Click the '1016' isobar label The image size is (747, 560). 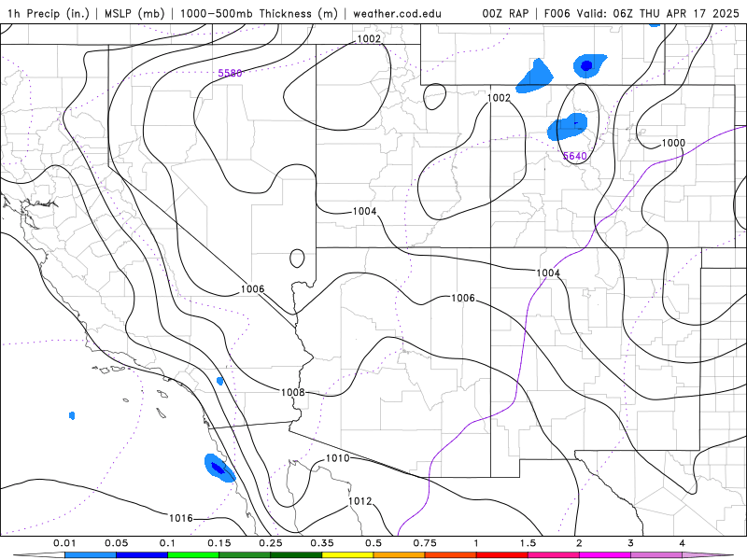pos(181,518)
